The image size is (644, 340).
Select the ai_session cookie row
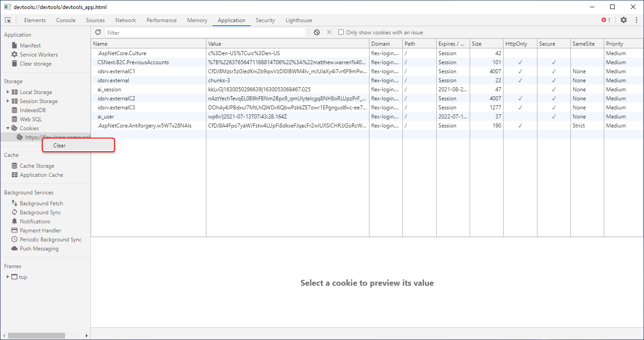149,90
